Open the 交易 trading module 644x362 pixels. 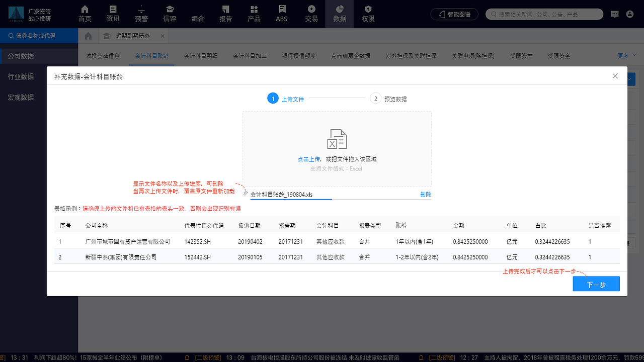click(x=311, y=14)
